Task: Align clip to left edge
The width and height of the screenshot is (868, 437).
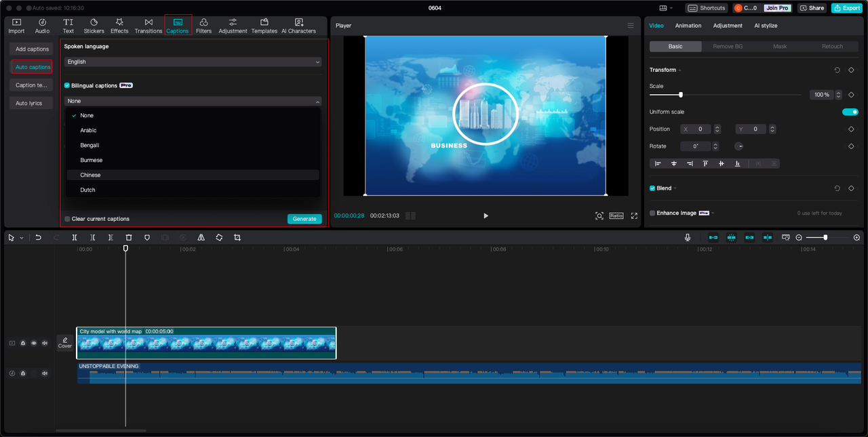Action: point(658,163)
